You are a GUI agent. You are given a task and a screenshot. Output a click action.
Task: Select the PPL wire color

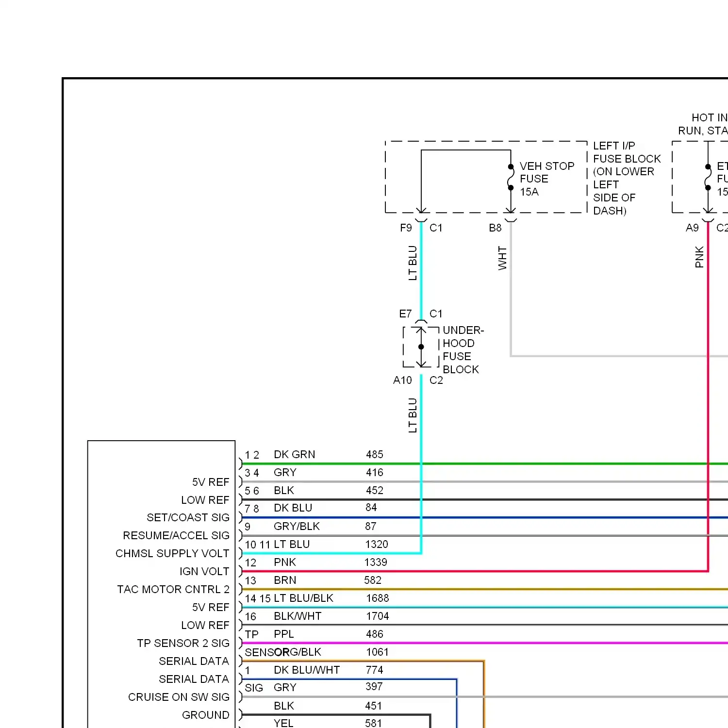coord(283,634)
